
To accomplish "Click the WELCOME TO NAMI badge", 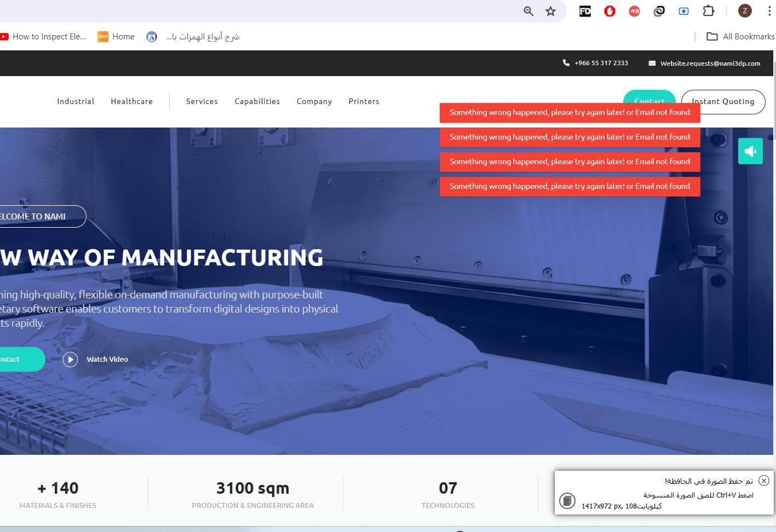I will [x=43, y=216].
